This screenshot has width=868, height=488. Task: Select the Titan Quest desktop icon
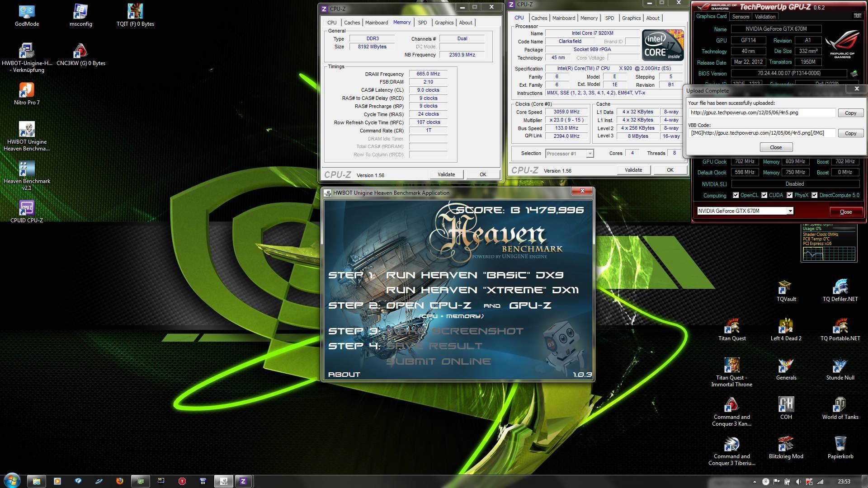coord(732,330)
